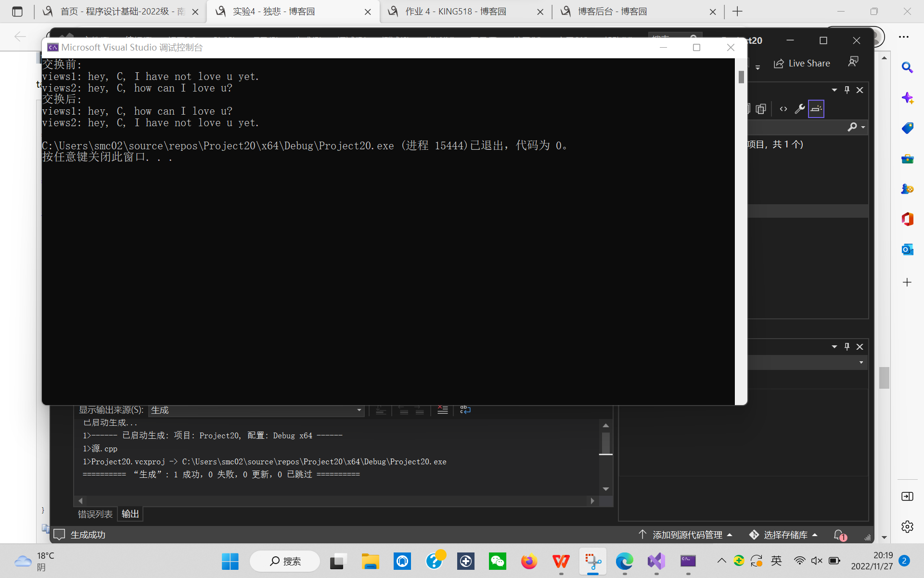
Task: Open the output source dropdown showing 生成
Action: click(256, 410)
